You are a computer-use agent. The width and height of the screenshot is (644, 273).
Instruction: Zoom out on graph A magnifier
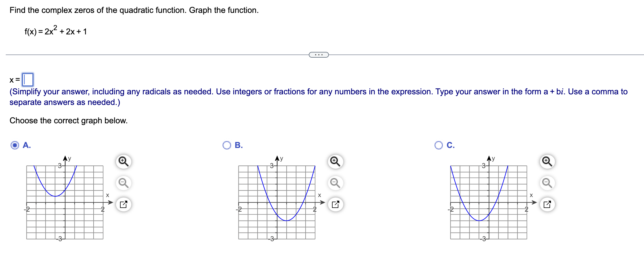[x=124, y=182]
